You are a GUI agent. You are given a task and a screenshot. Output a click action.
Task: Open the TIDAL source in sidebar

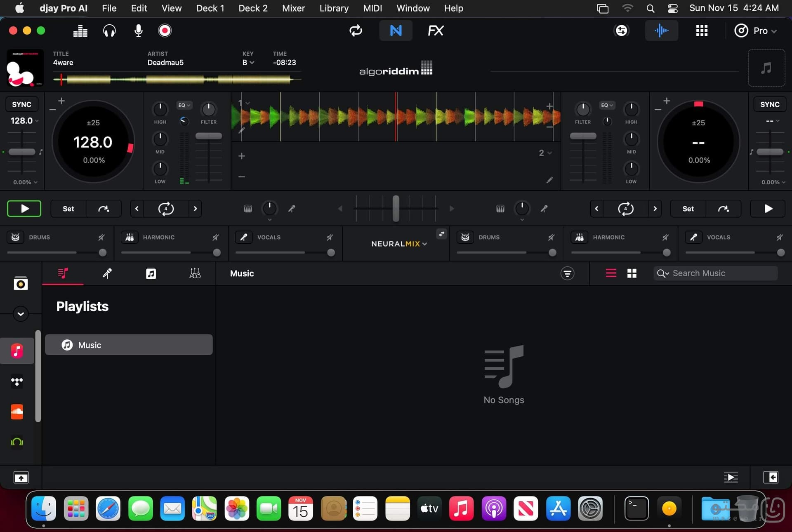(x=17, y=381)
